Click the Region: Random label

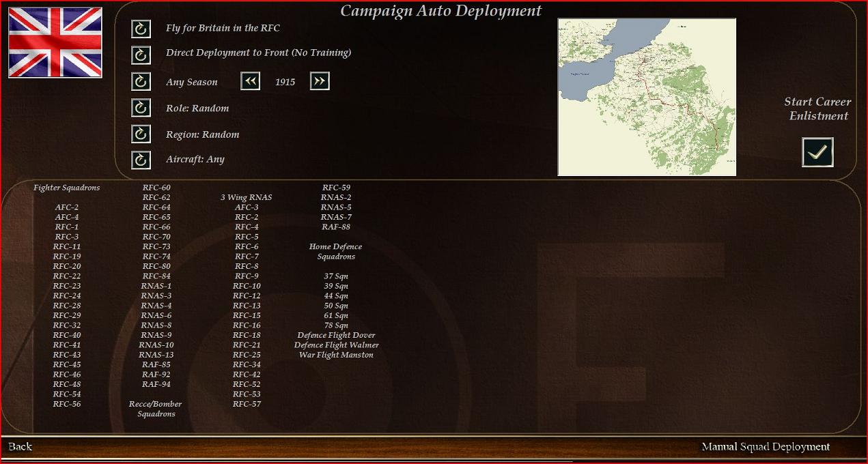(203, 135)
